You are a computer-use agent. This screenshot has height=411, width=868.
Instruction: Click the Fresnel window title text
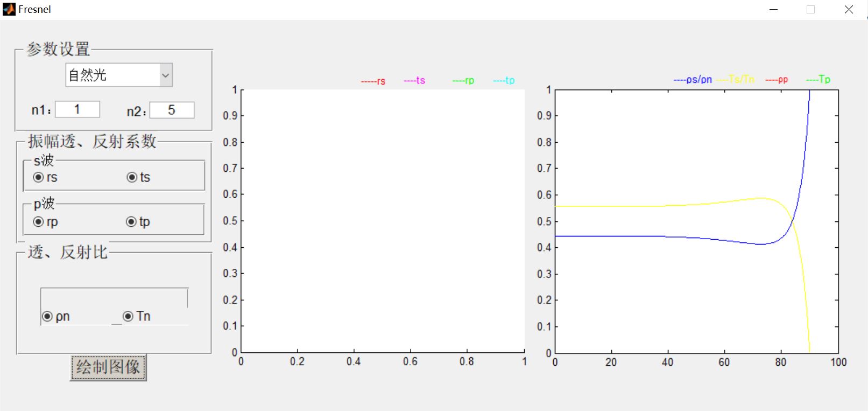(34, 9)
